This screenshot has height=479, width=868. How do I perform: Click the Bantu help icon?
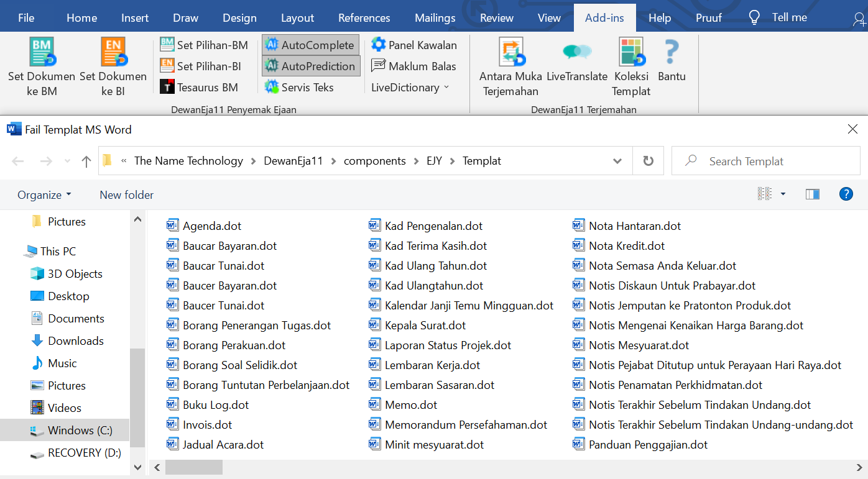pyautogui.click(x=672, y=52)
